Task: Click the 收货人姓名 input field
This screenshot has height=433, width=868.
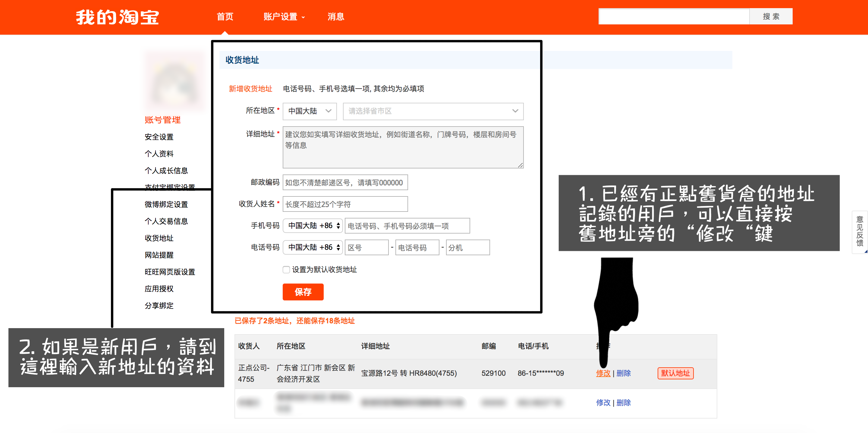Action: [x=345, y=204]
